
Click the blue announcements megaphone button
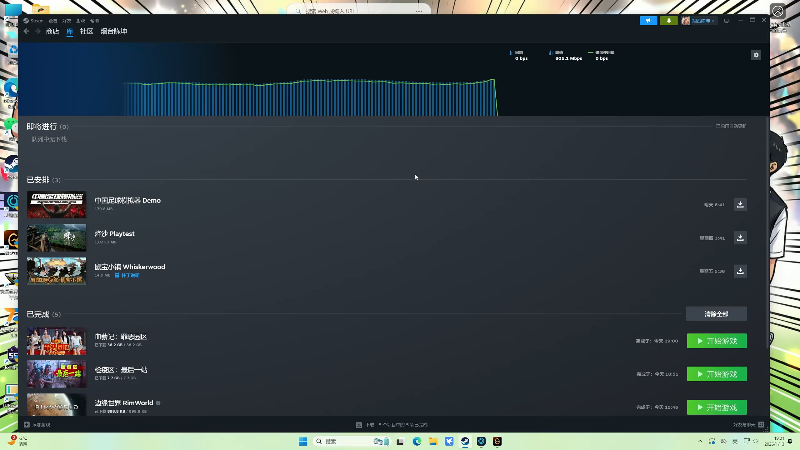pos(648,20)
